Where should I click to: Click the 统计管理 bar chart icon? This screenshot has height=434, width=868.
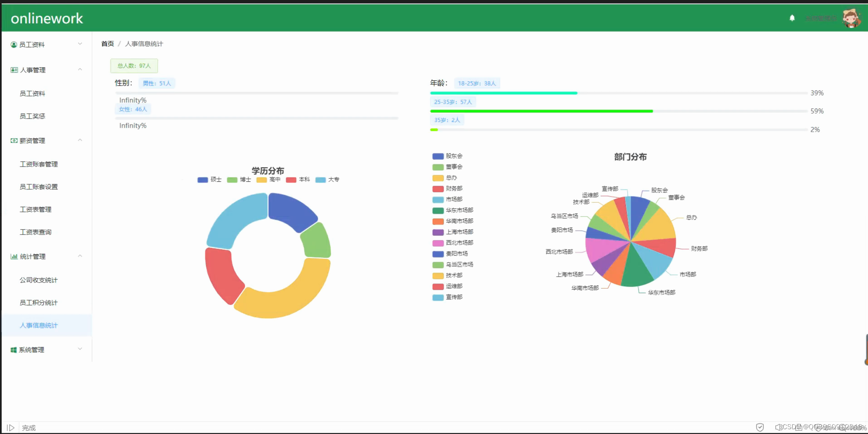[x=14, y=257]
